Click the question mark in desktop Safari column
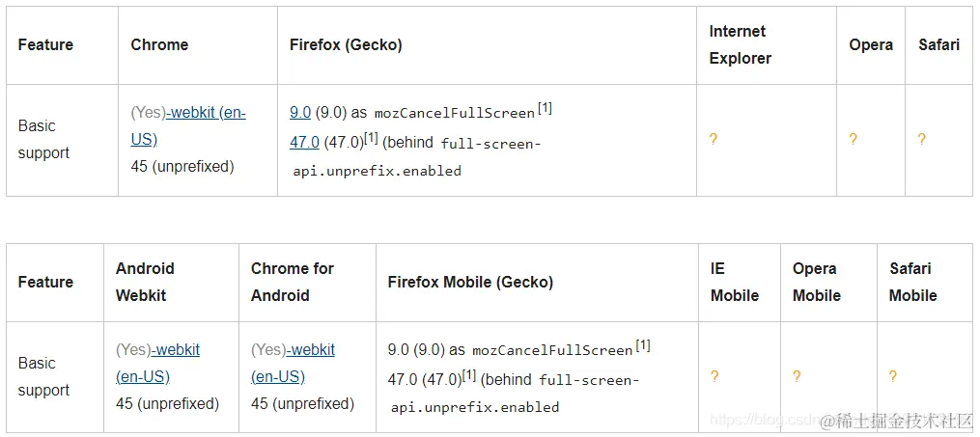The image size is (980, 437). (921, 140)
